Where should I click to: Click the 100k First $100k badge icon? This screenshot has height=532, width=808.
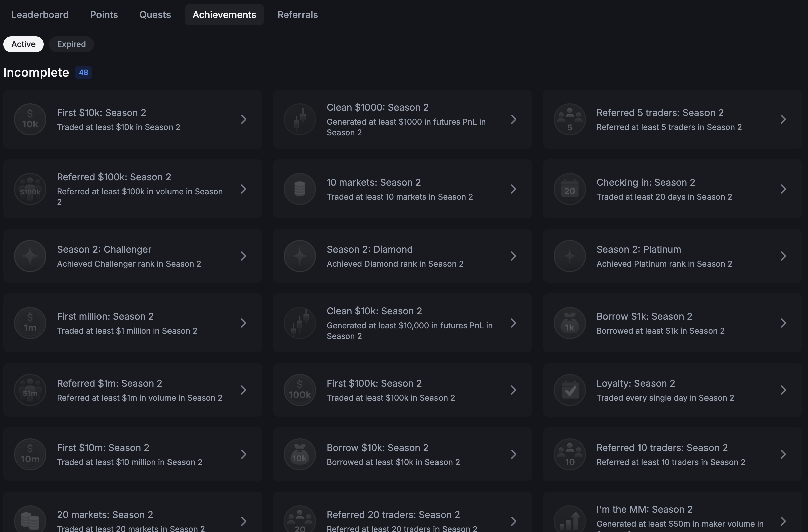[x=299, y=390]
